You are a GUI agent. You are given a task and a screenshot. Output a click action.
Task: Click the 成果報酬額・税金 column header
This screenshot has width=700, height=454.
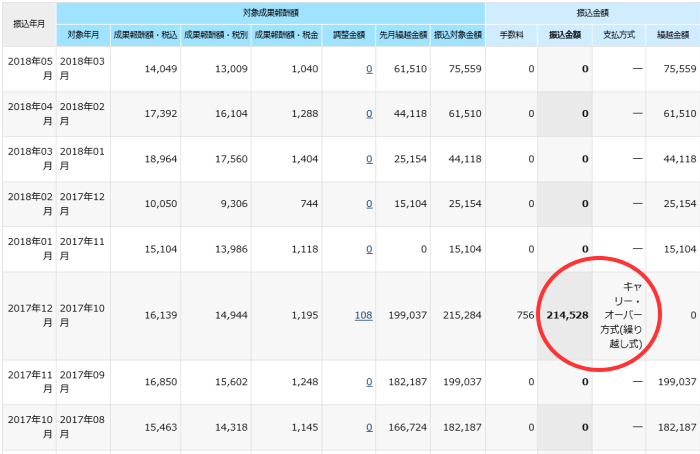287,35
